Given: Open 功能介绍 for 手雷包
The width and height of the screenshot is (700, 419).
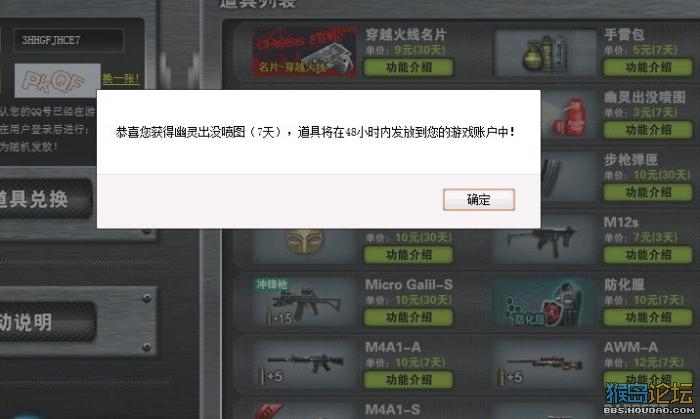Looking at the screenshot, I should click(648, 67).
